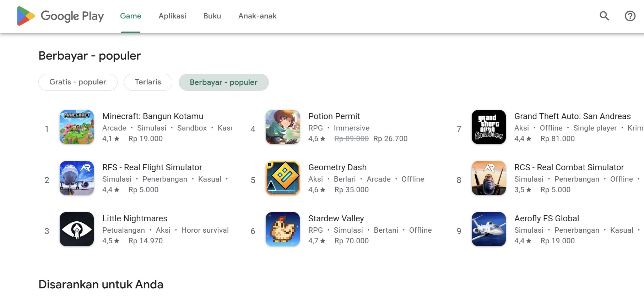Image resolution: width=644 pixels, height=299 pixels.
Task: Click the RFS Real Flight Simulator icon
Action: point(77,178)
